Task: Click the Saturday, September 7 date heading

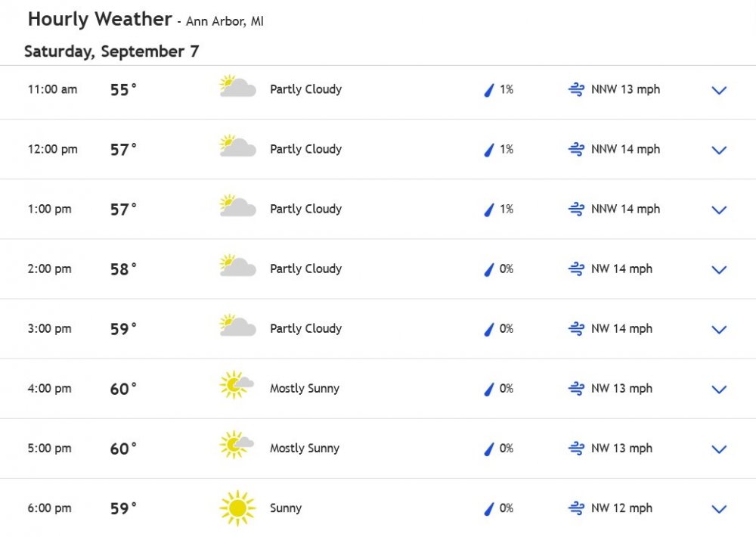Action: click(x=111, y=51)
